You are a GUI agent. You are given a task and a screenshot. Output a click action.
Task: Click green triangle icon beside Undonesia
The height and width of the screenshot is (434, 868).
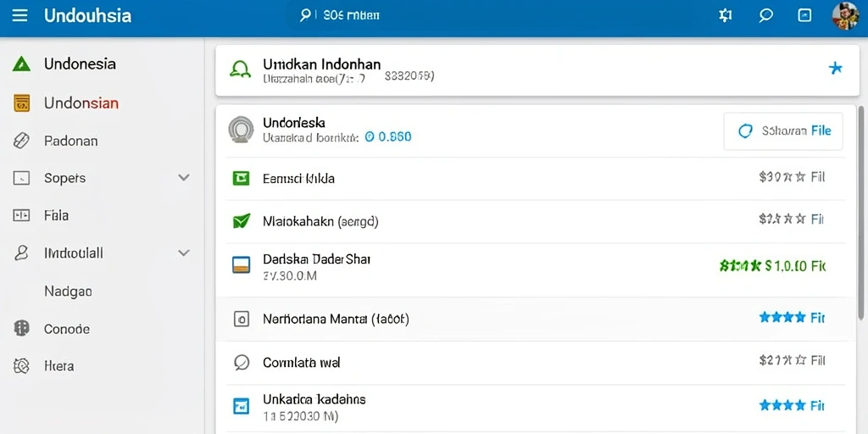[x=21, y=64]
